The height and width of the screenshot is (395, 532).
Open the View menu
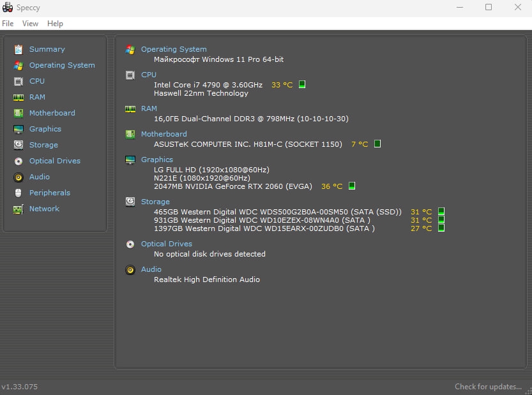pos(30,24)
